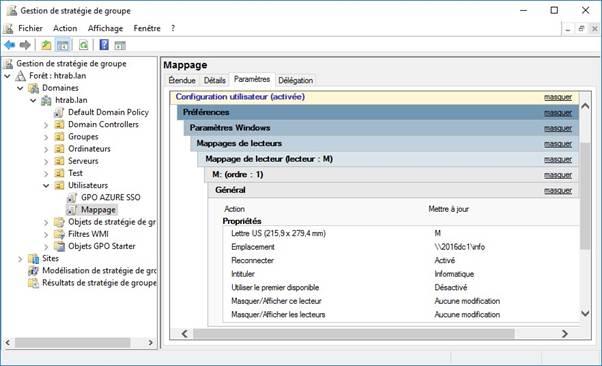Viewport: 602px width, 366px height.
Task: Click the report scroll down arrow
Action: [x=585, y=313]
